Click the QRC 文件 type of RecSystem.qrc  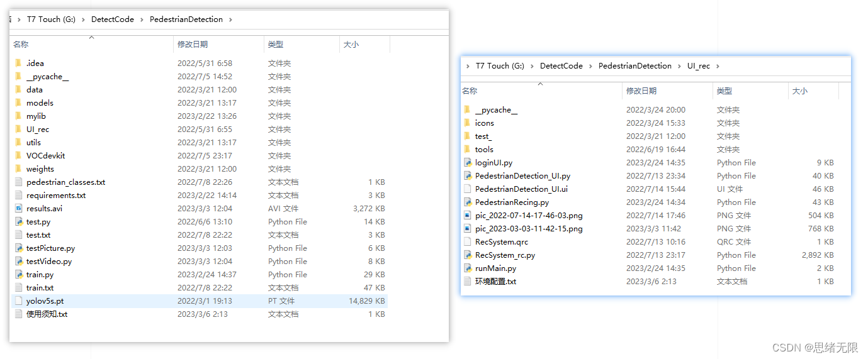click(734, 241)
